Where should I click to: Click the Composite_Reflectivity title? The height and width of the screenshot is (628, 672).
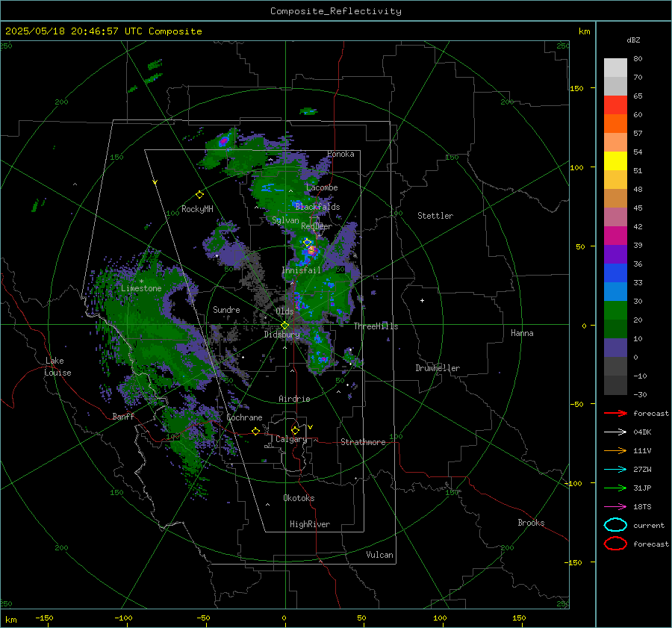(x=336, y=11)
